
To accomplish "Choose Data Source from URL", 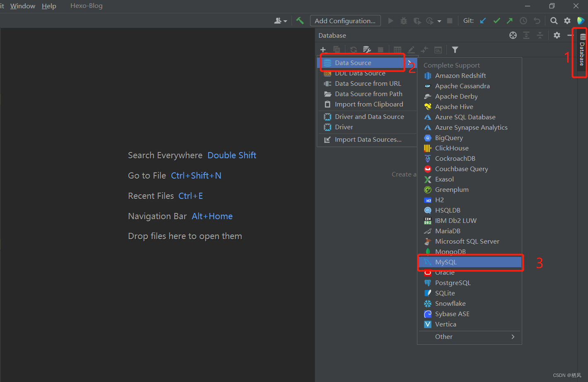I will (367, 83).
